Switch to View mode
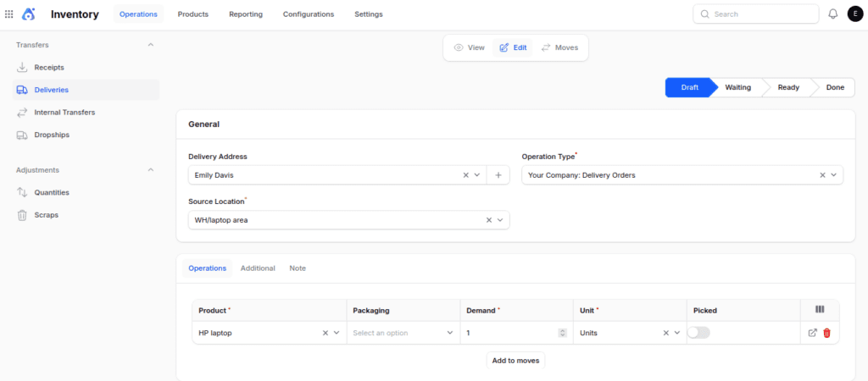This screenshot has height=381, width=868. [470, 47]
